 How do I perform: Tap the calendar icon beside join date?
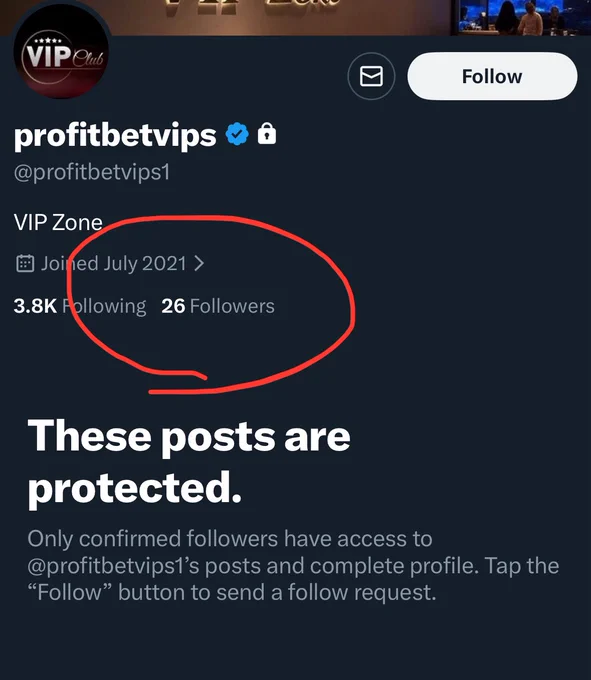[x=25, y=263]
